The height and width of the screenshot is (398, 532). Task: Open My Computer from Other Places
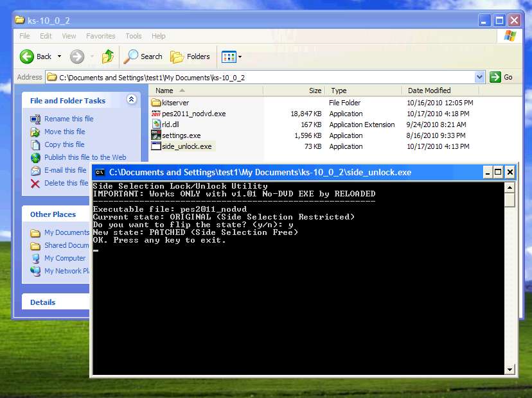tap(65, 258)
